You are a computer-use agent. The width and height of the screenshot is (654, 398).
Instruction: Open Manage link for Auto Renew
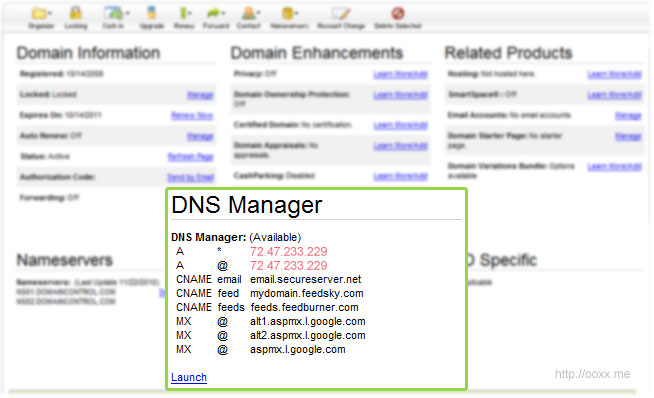click(200, 136)
